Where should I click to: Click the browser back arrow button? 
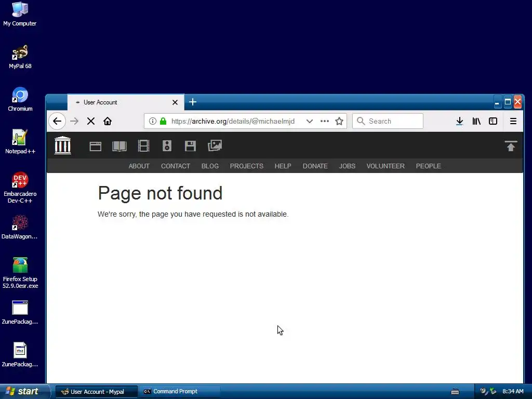[x=57, y=121]
